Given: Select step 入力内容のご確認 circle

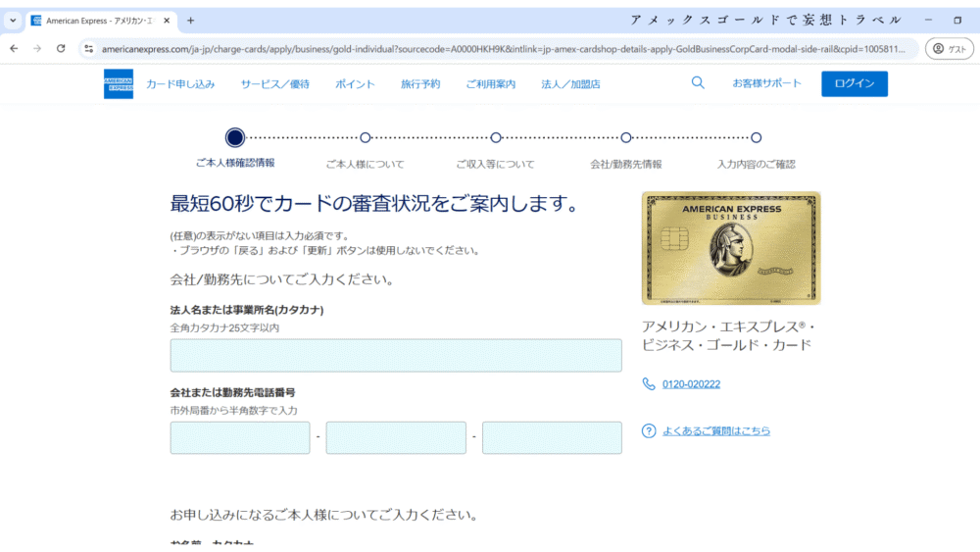Looking at the screenshot, I should coord(757,137).
